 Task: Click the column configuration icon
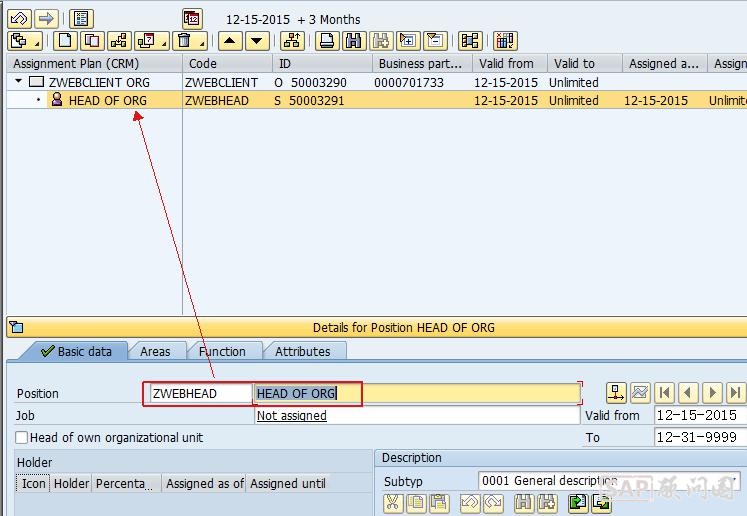coord(505,41)
